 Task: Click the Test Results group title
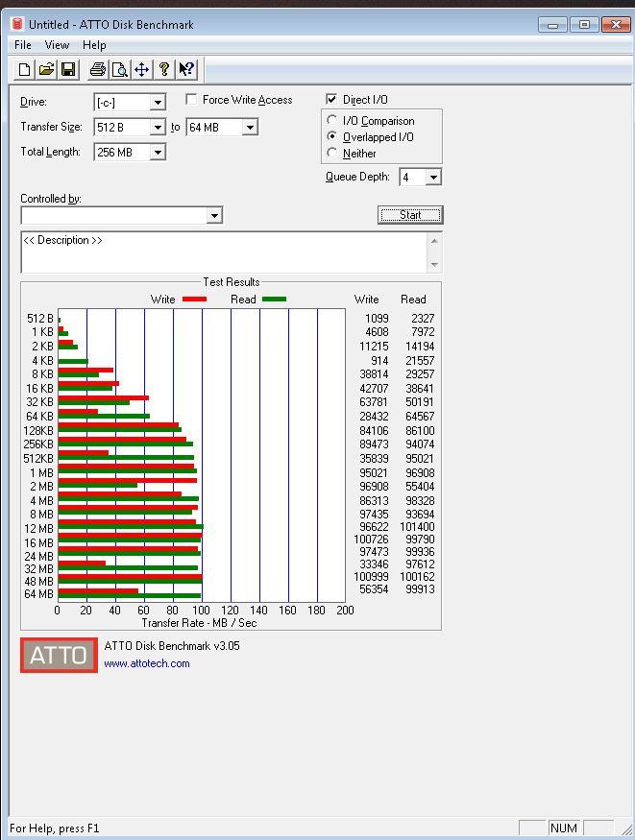coord(232,282)
